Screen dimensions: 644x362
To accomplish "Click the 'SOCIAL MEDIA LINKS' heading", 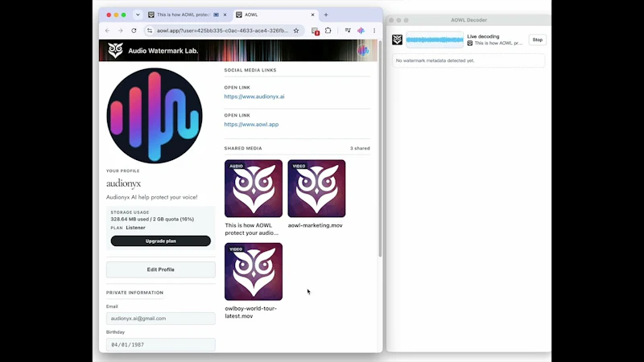I will pos(250,70).
